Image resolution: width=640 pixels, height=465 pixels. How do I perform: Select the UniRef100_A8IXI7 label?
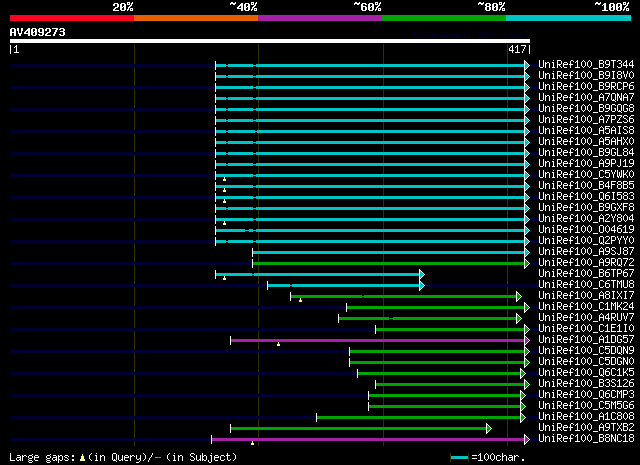[586, 296]
